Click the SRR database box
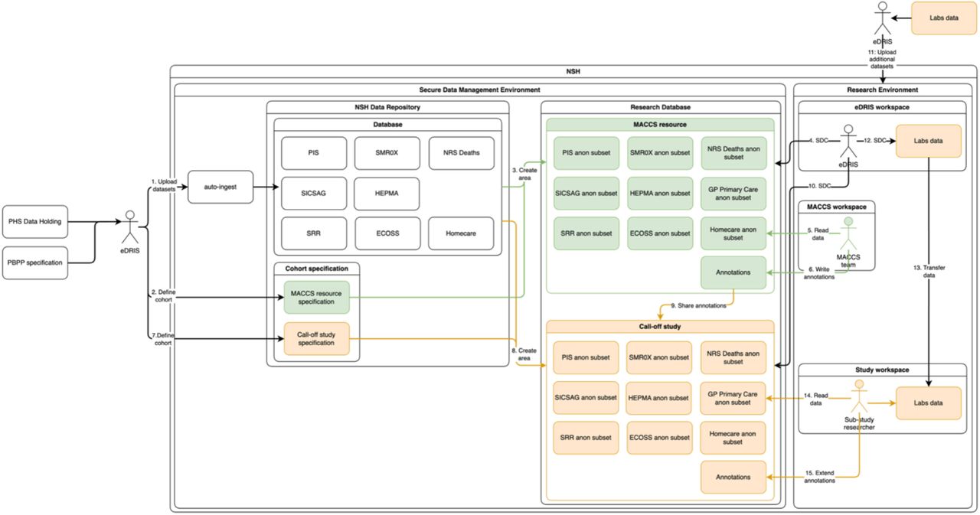This screenshot has width=980, height=515. pos(314,233)
